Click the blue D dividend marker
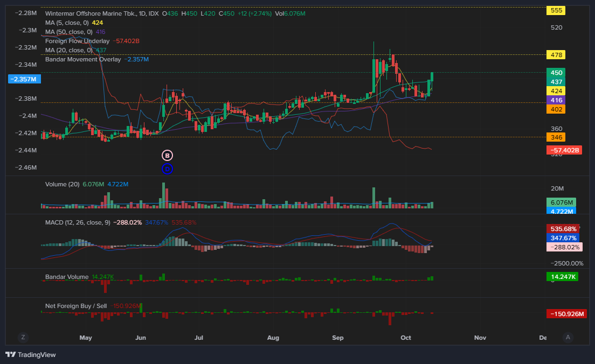The height and width of the screenshot is (364, 595). [x=167, y=169]
